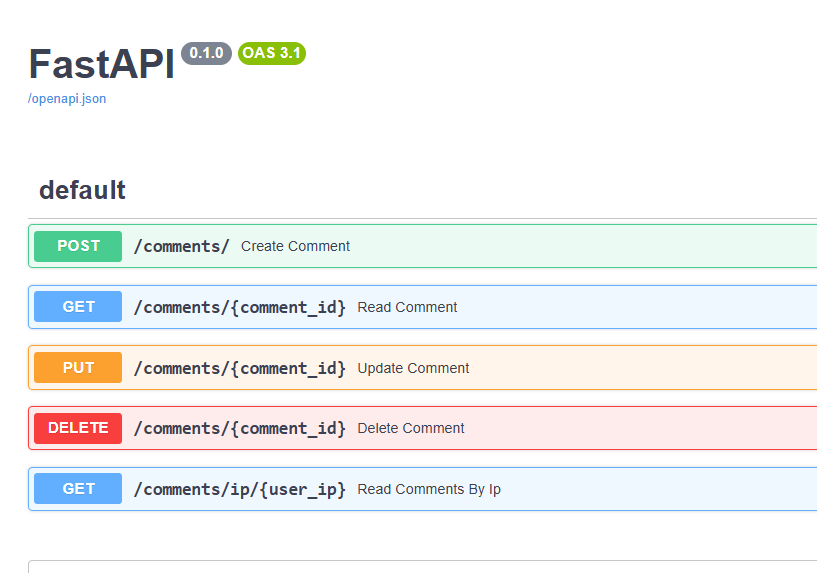817x573 pixels.
Task: Click the GET badge for Read Comment
Action: [78, 307]
